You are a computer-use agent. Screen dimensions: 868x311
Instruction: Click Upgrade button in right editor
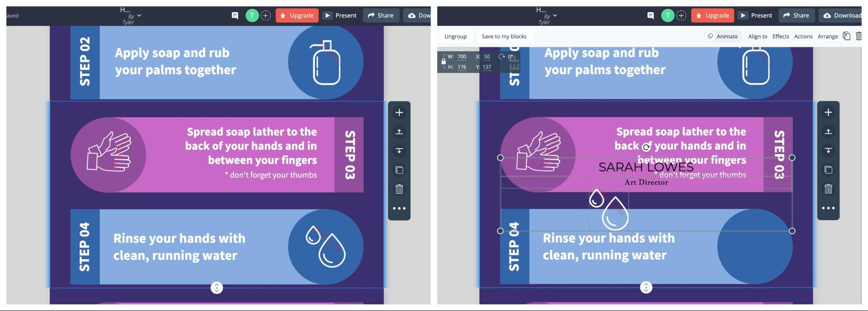713,16
